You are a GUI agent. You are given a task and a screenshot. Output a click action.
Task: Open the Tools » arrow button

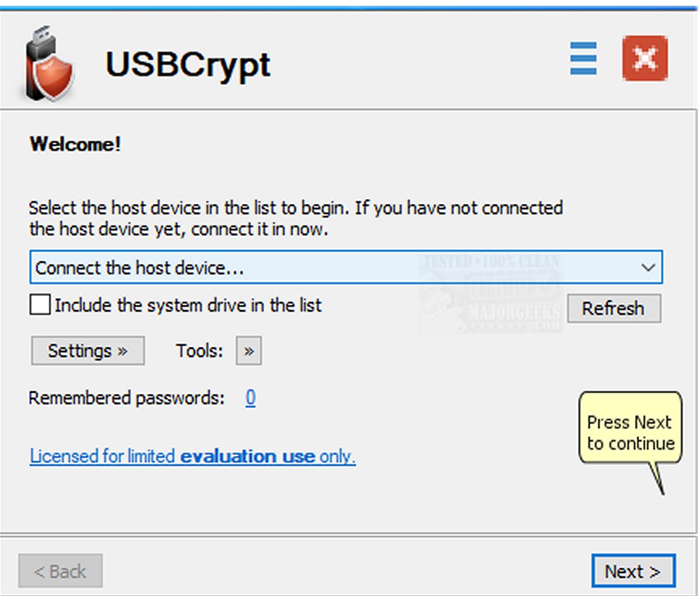tap(249, 351)
